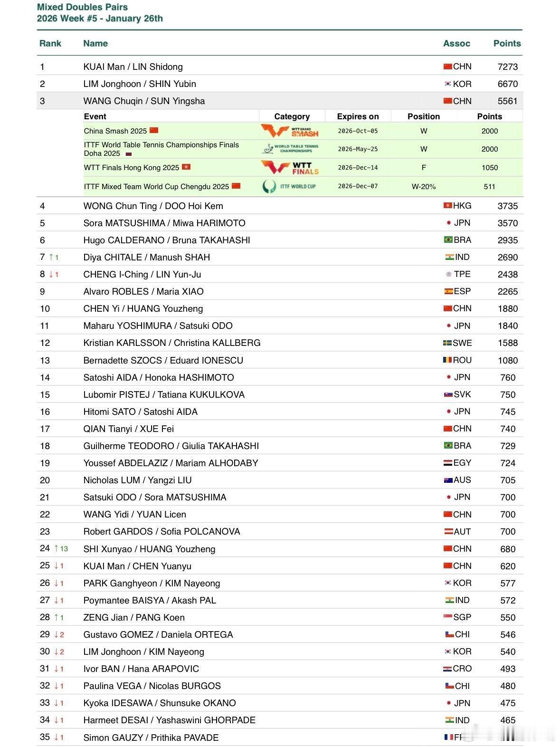Click the WTT Grand Smash category logo

pos(289,131)
